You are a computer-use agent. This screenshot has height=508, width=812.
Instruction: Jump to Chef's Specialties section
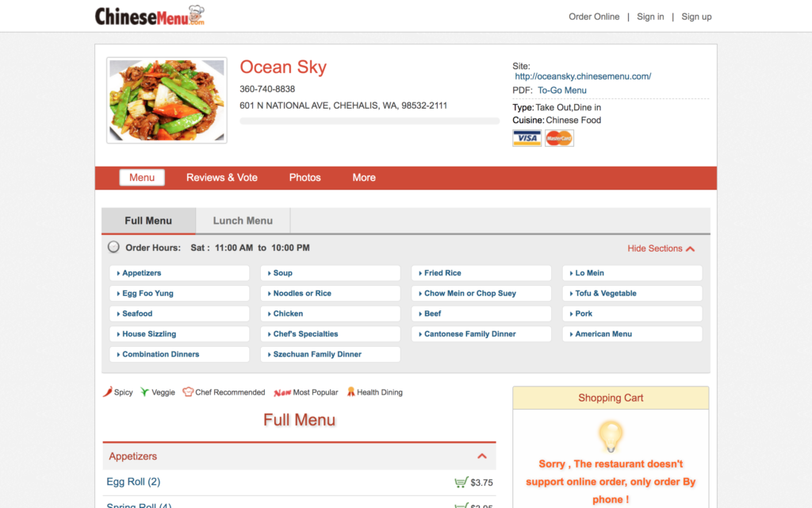tap(305, 334)
